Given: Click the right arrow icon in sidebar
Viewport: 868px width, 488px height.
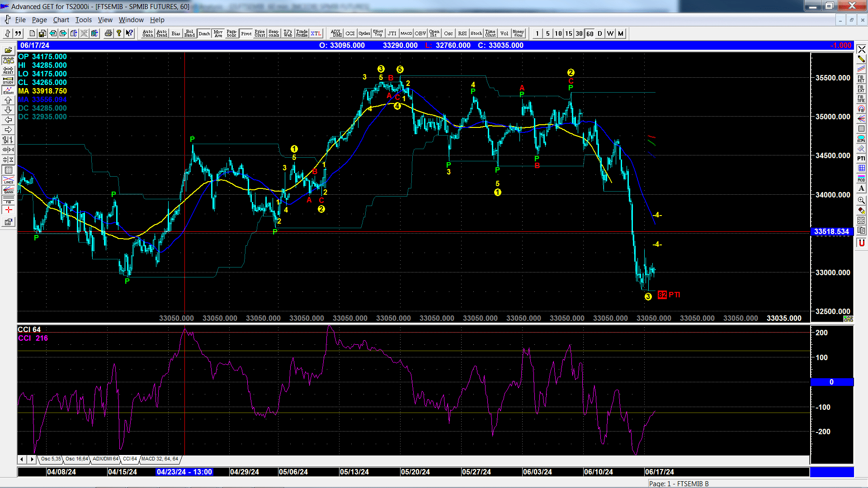Looking at the screenshot, I should 8,130.
